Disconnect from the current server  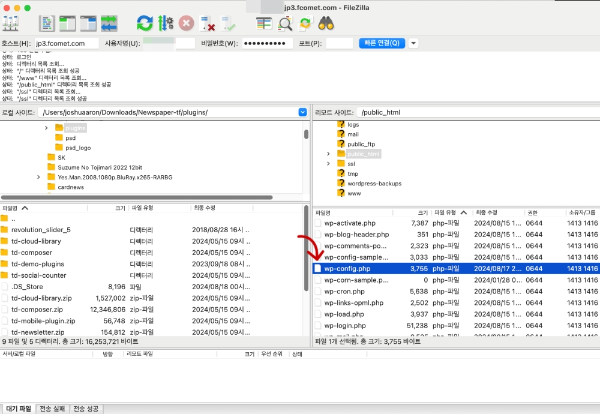pyautogui.click(x=207, y=24)
